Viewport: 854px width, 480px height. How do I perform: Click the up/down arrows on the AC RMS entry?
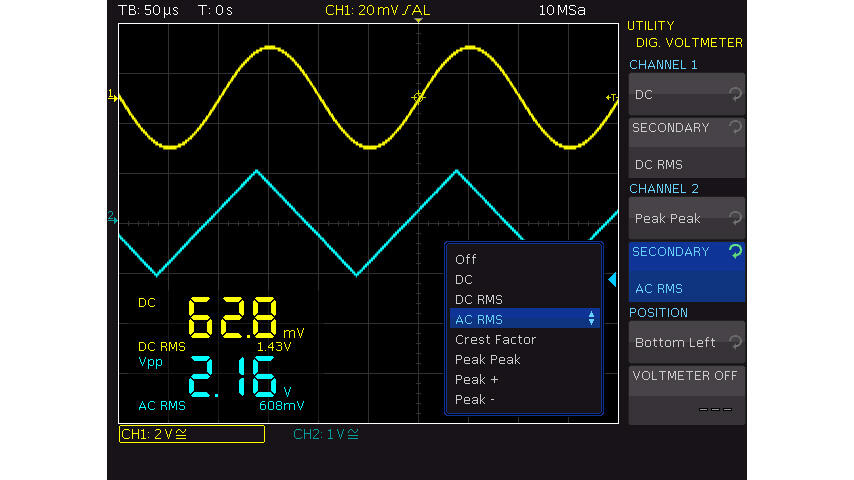click(x=592, y=319)
